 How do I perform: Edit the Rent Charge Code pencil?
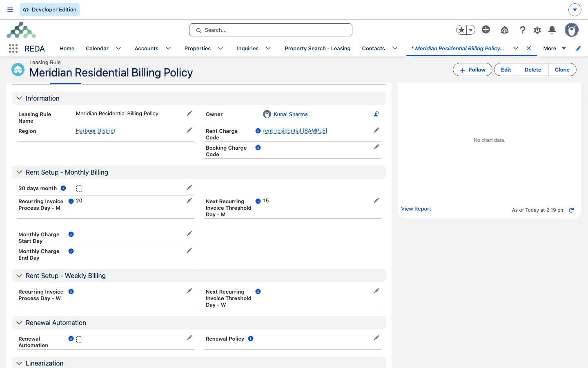[x=376, y=130]
